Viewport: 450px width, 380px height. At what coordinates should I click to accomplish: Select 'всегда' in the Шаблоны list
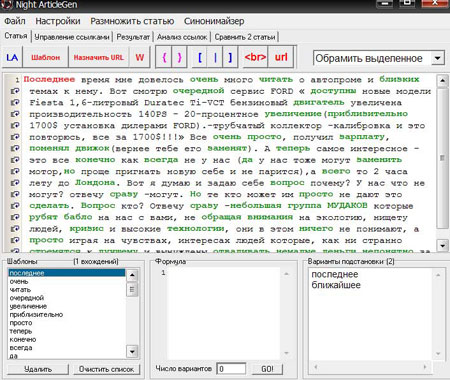point(67,348)
